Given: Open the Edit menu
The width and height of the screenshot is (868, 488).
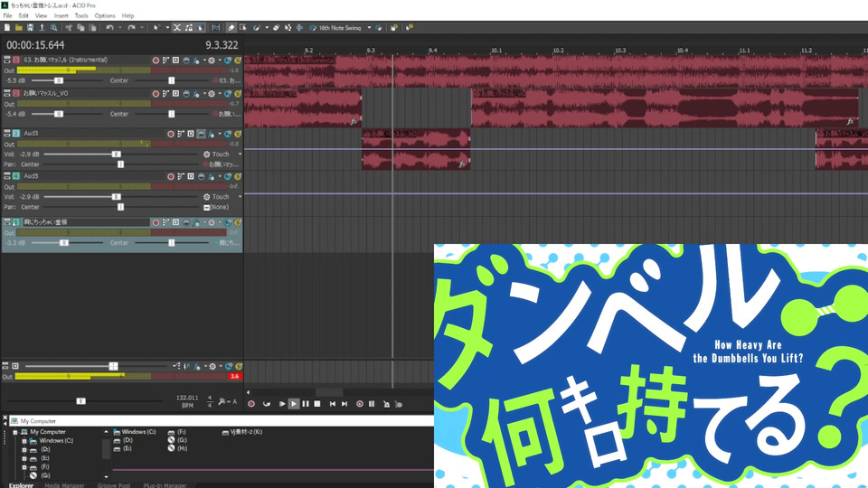Looking at the screenshot, I should [x=24, y=15].
